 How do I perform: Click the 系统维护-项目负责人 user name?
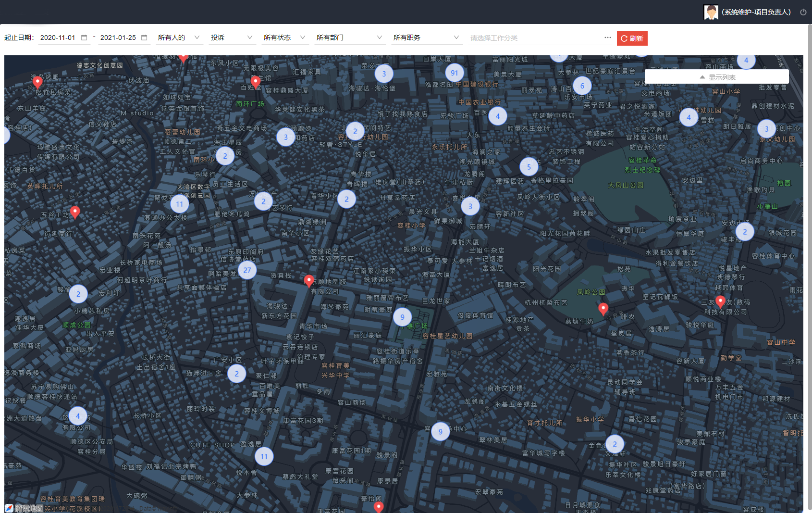tap(756, 12)
